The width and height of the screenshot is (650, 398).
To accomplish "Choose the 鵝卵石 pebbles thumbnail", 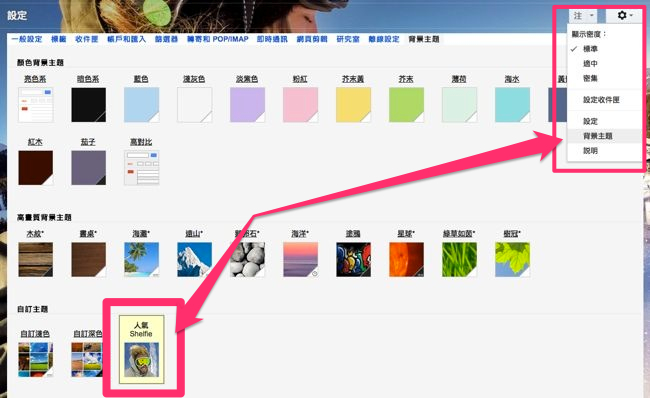I will (x=247, y=260).
